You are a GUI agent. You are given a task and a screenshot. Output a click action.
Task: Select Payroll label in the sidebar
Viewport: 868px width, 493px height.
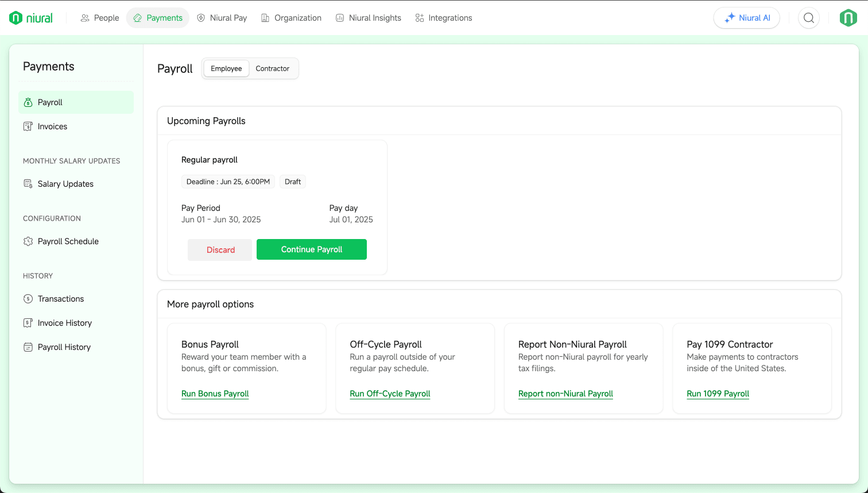click(50, 102)
